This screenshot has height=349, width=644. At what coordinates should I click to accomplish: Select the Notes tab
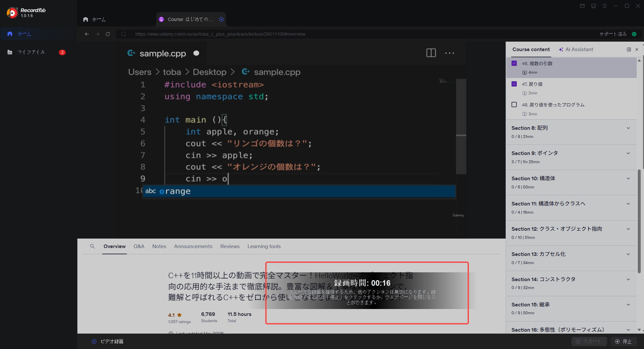pos(159,246)
